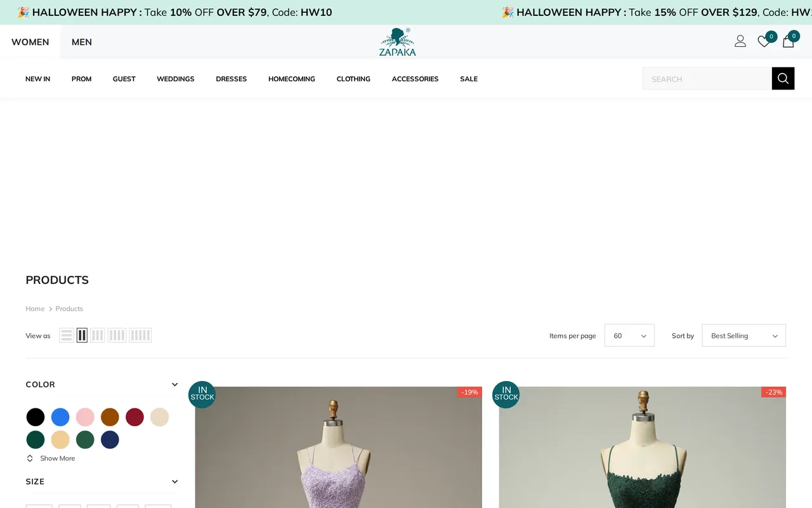Click the HW10 Halloween promo banner text
The height and width of the screenshot is (508, 812).
[x=174, y=12]
